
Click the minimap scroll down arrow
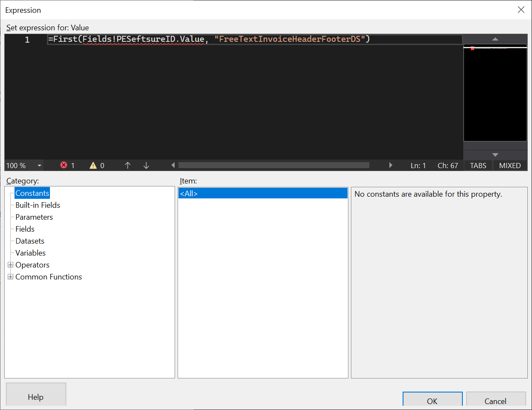click(x=495, y=155)
